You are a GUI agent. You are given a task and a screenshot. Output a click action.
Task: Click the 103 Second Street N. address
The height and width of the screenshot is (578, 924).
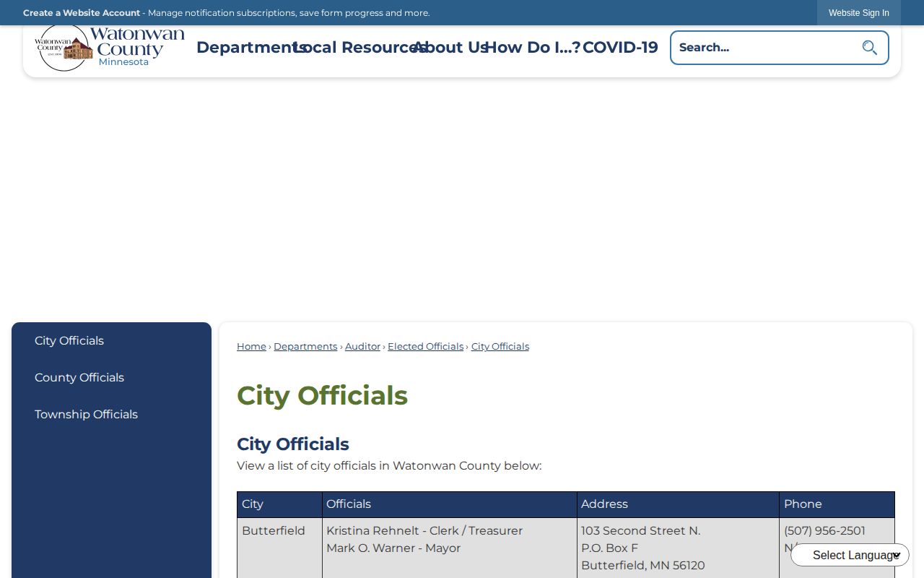coord(640,531)
